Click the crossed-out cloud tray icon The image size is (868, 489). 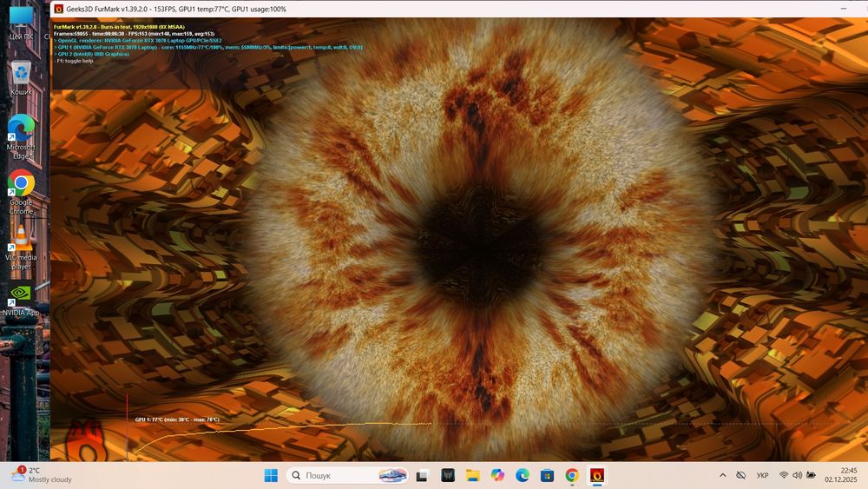point(741,475)
